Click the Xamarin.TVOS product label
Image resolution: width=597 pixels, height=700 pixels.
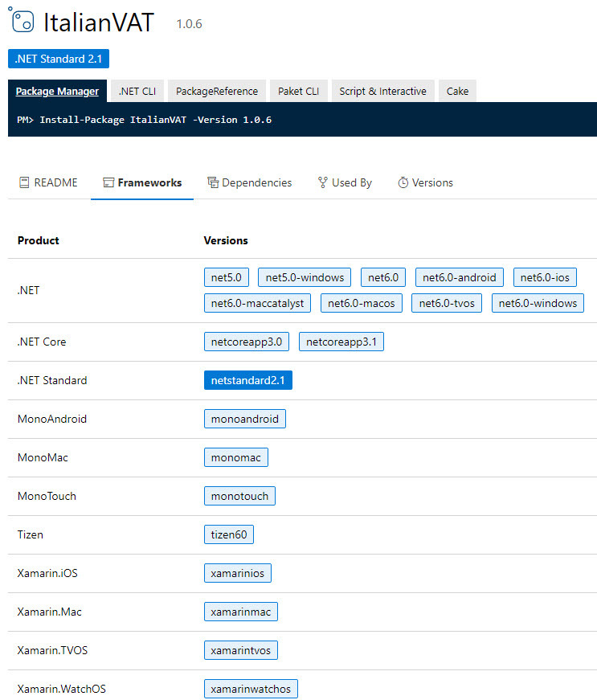click(53, 650)
